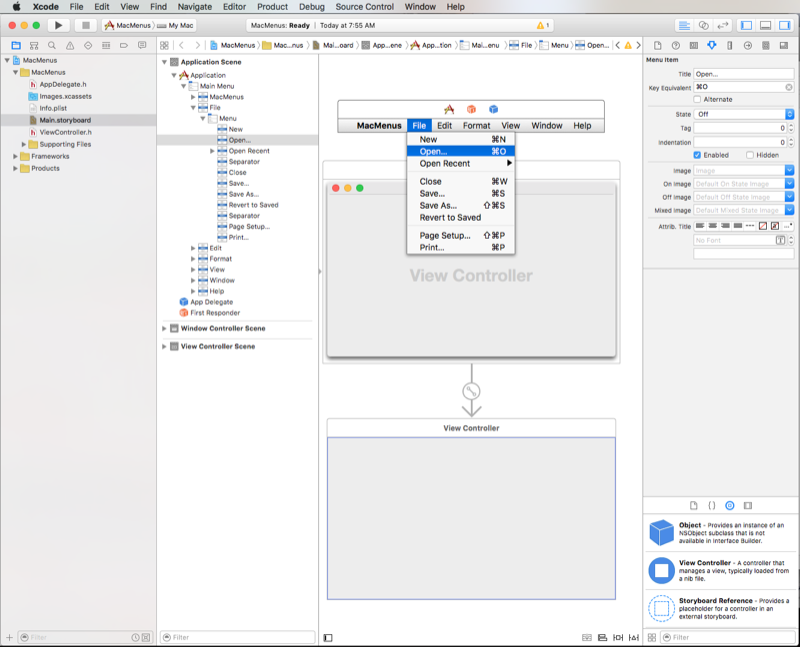Screen dimensions: 800x647
Task: Check the Hidden checkbox
Action: click(x=750, y=155)
